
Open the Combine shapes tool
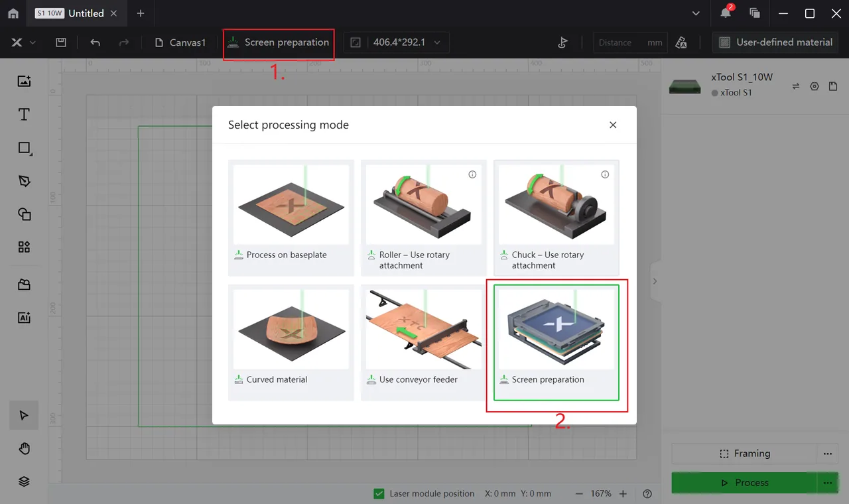(24, 214)
